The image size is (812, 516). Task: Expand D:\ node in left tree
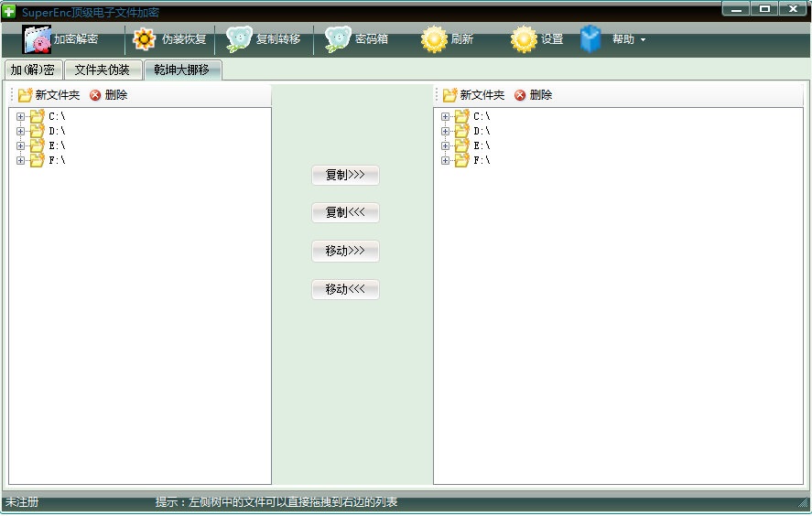point(20,132)
